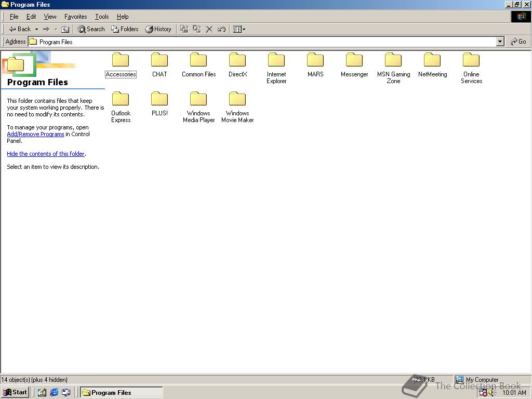Open the Views dropdown button
This screenshot has height=399, width=532.
click(239, 29)
